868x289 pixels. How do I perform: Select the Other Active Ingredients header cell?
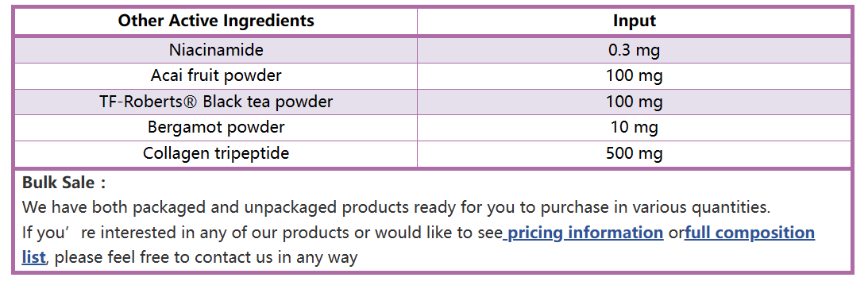tap(216, 21)
